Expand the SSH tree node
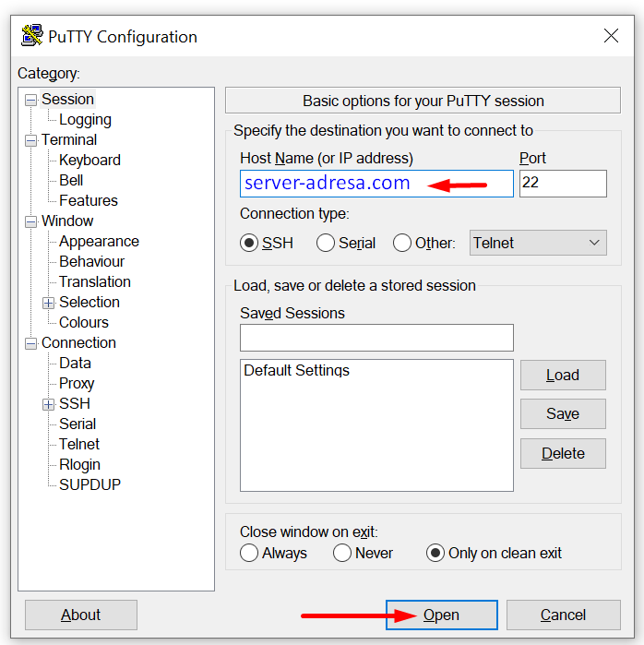This screenshot has height=645, width=644. click(x=49, y=405)
